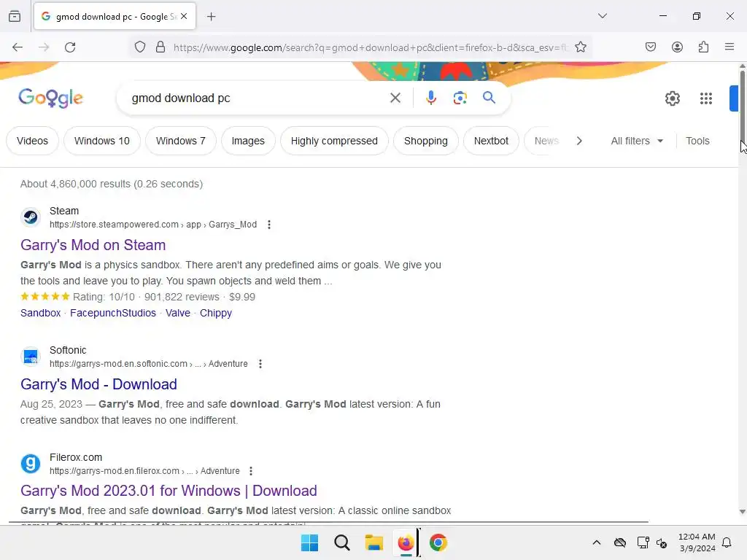Open the Sandbox sublink
Viewport: 747px width, 560px height.
pyautogui.click(x=41, y=313)
